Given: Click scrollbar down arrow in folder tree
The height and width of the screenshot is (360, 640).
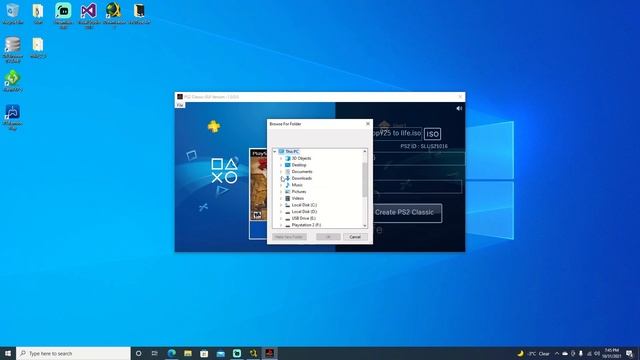Looking at the screenshot, I should pyautogui.click(x=364, y=226).
